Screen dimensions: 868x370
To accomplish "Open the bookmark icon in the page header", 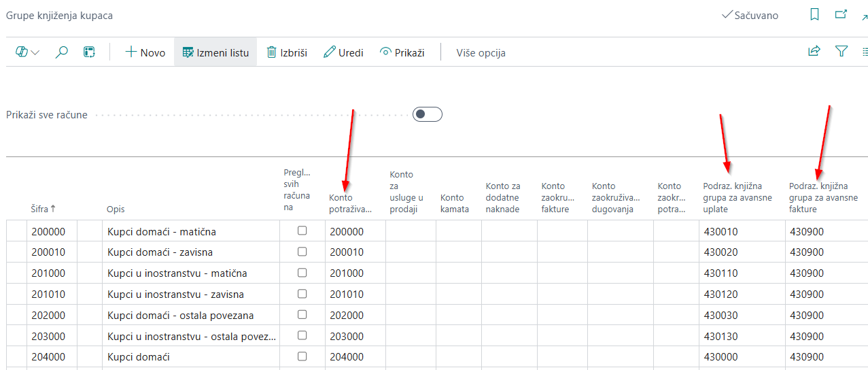I will click(x=814, y=15).
